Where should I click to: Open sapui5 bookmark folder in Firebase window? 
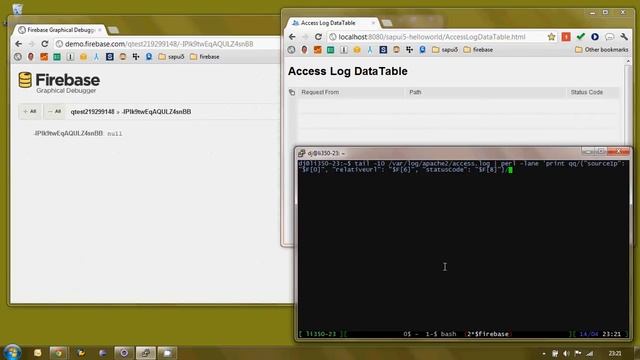click(x=171, y=57)
